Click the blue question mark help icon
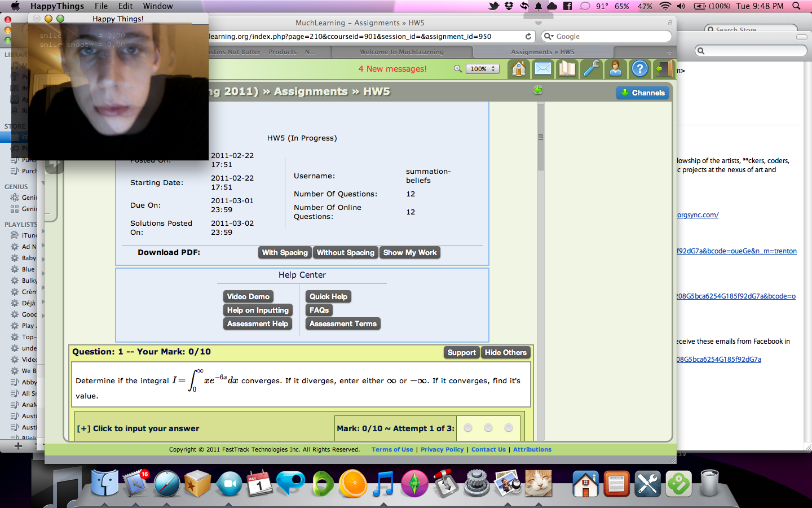Screen dimensions: 812x508 pyautogui.click(x=639, y=69)
